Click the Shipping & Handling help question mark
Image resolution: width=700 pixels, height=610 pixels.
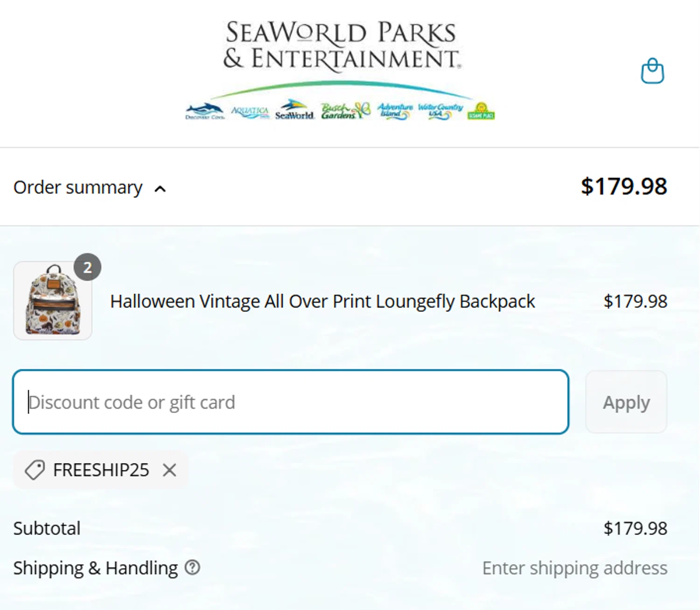192,568
